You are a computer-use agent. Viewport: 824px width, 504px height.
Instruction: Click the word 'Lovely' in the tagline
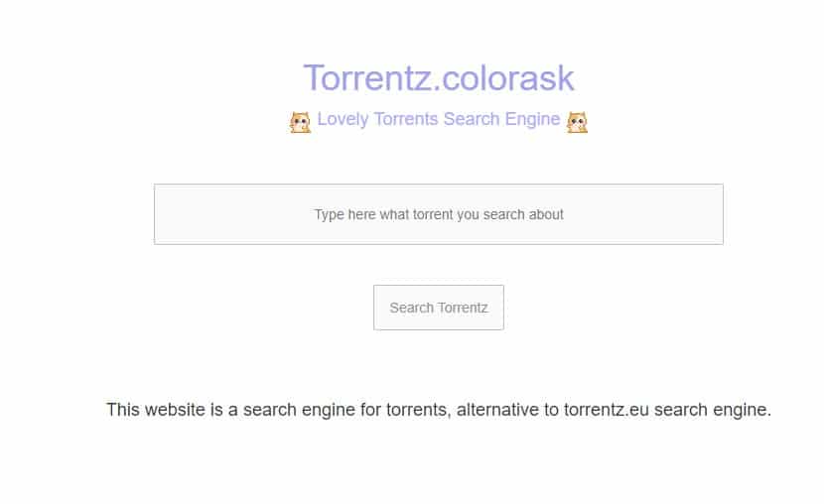coord(343,119)
